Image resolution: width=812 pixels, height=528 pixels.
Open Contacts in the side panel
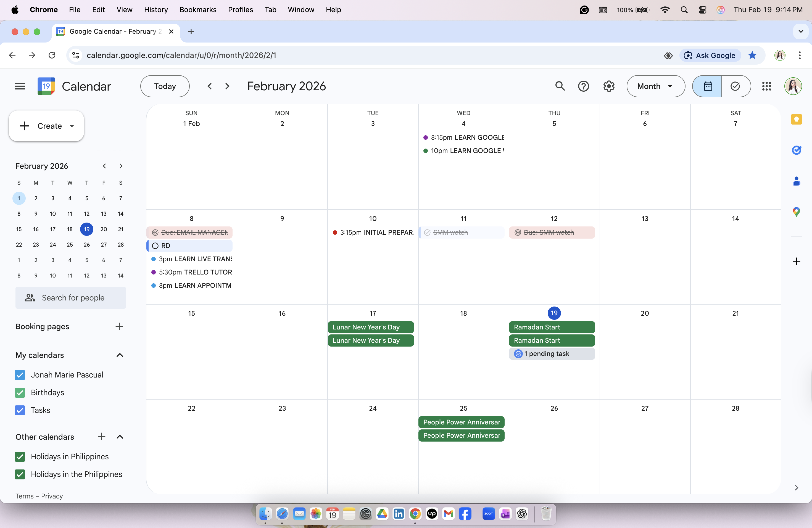796,181
